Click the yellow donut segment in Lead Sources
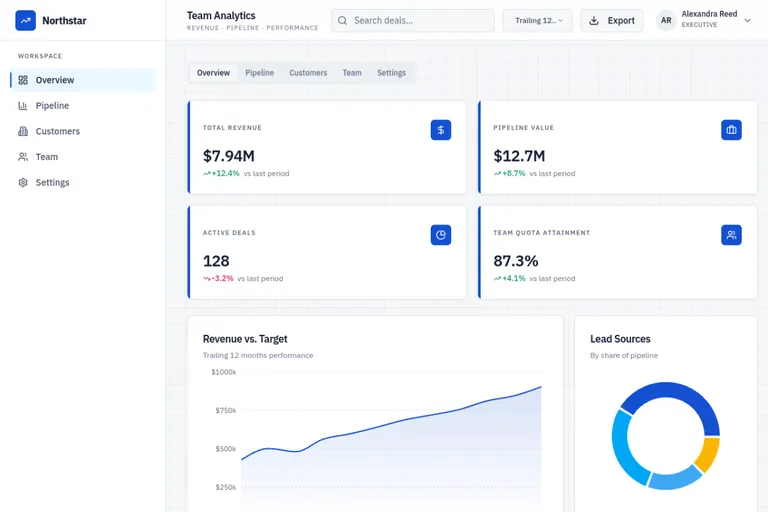 tap(708, 455)
